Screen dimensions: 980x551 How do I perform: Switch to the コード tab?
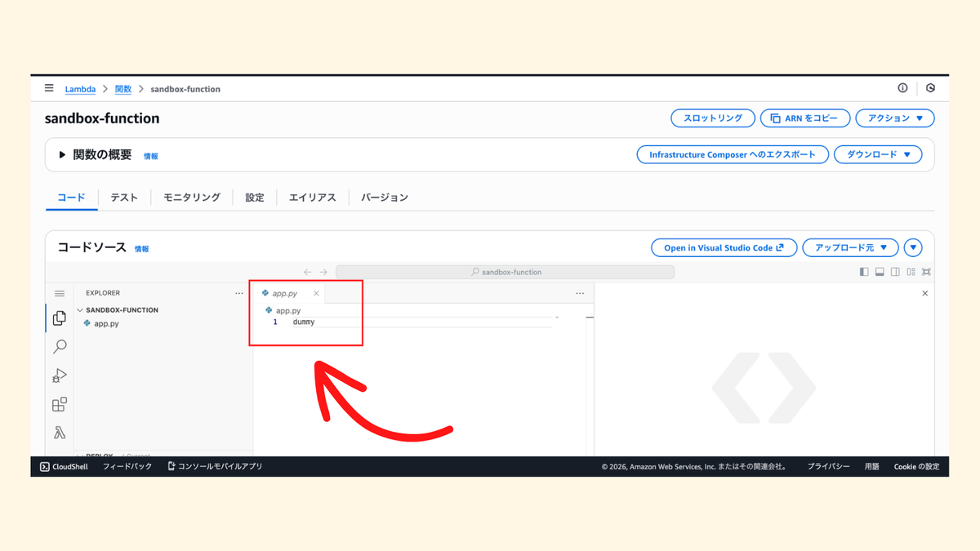pos(71,198)
